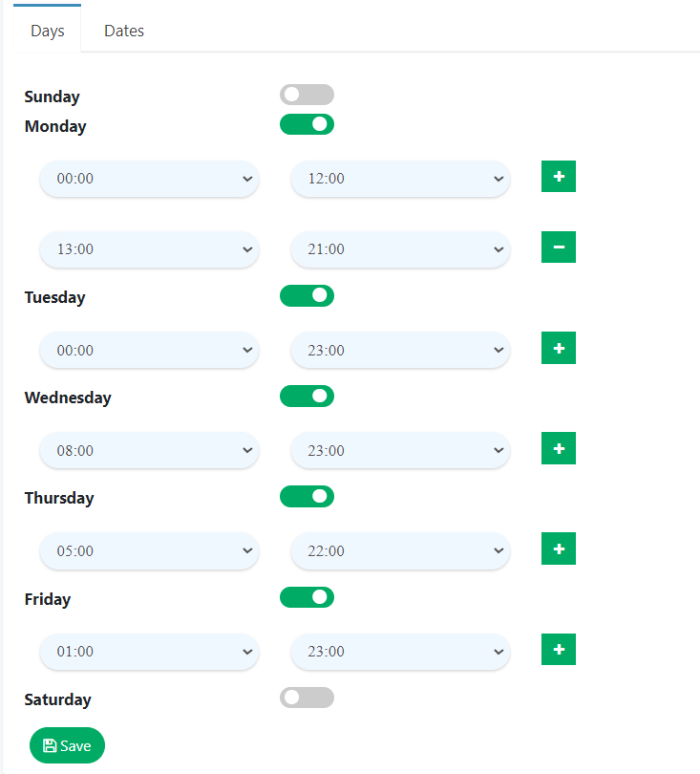Disable the Monday toggle
700x774 pixels.
[307, 124]
